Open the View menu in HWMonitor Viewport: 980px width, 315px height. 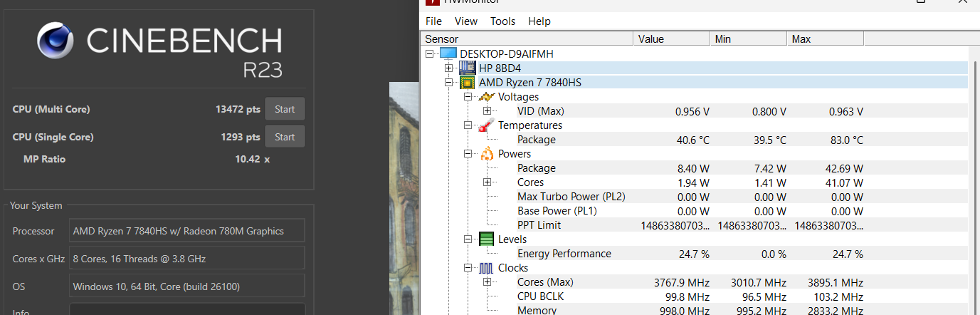(466, 21)
